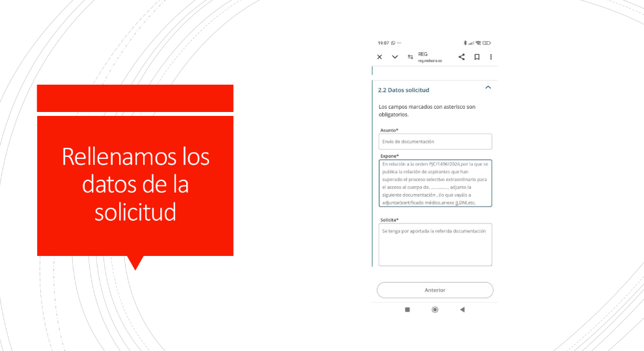Tap the Android recent apps square
644x351 pixels.
coord(408,309)
